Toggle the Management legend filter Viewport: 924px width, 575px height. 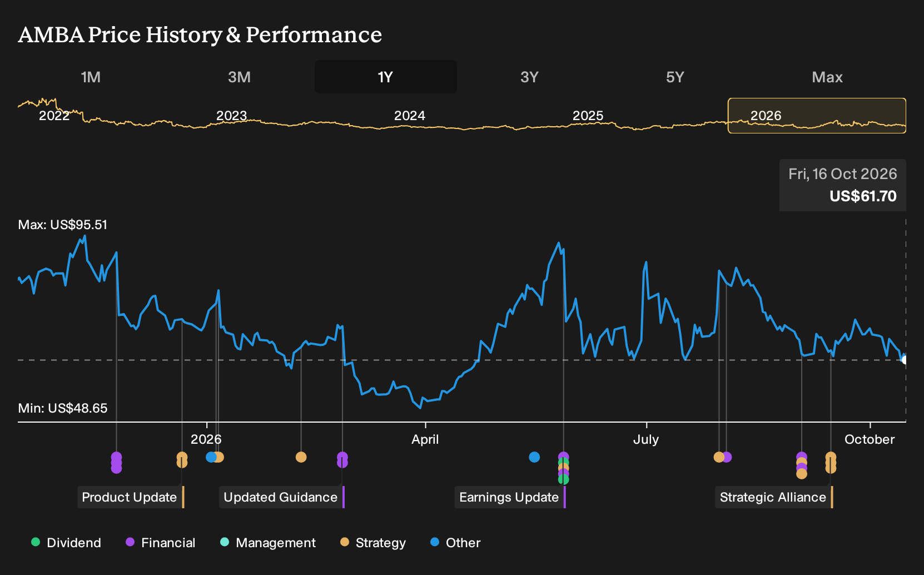268,543
